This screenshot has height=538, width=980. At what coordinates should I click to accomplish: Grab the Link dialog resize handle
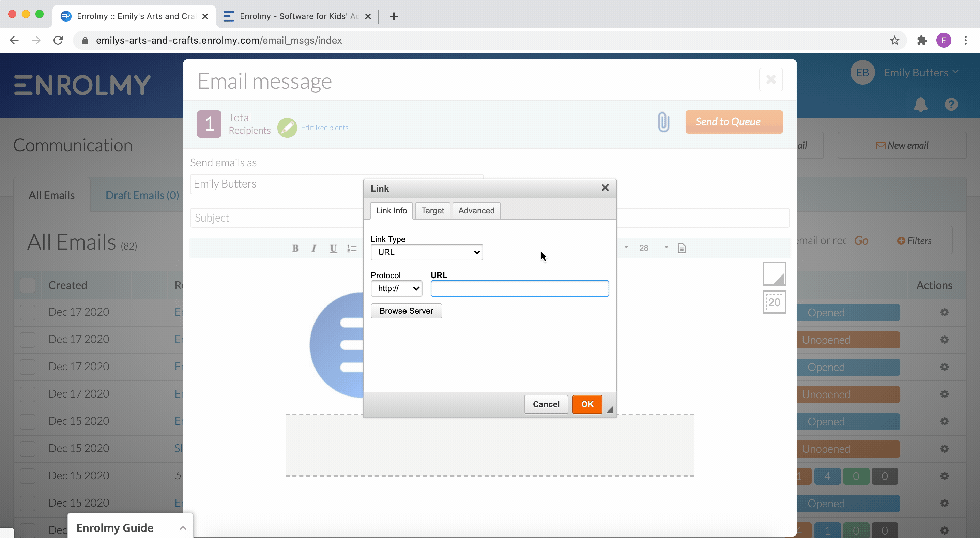610,410
